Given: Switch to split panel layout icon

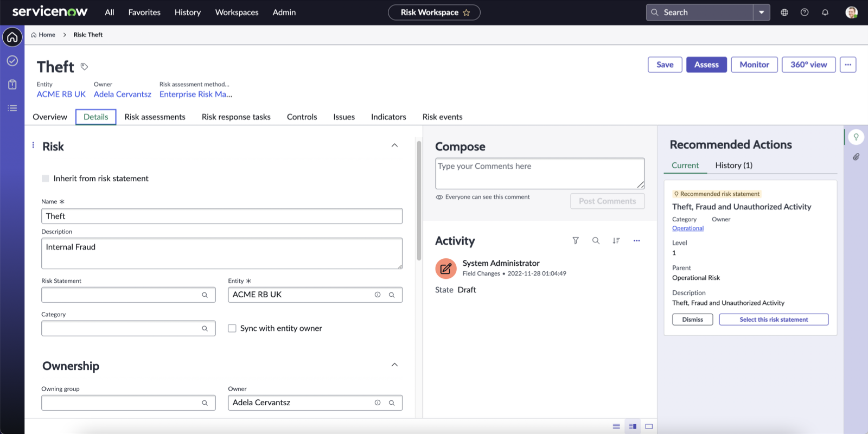Looking at the screenshot, I should click(633, 426).
